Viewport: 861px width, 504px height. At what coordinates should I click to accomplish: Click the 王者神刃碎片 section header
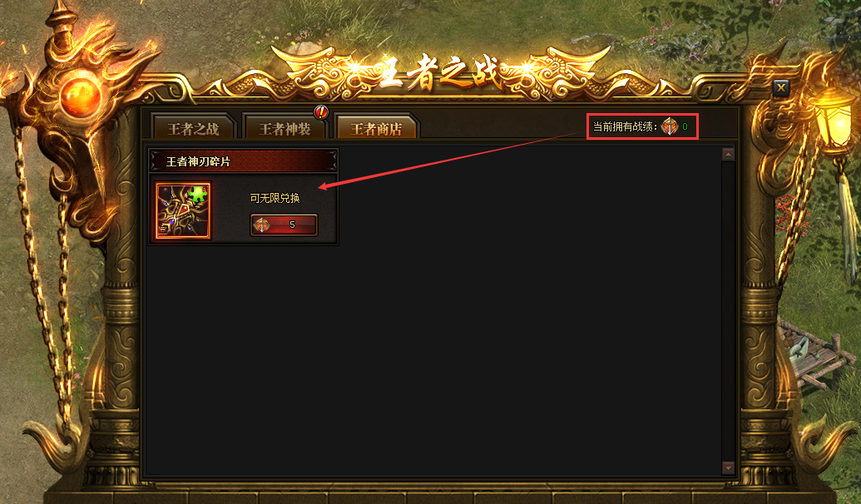coord(243,161)
